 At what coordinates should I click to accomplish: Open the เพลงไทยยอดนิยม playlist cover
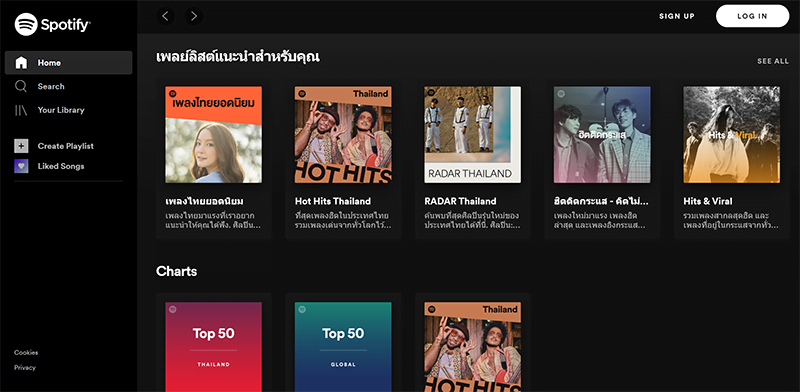[x=213, y=134]
